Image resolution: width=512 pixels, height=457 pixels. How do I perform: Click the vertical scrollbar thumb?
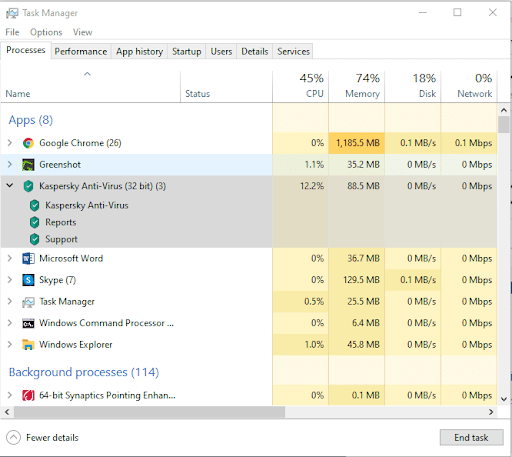pos(504,125)
